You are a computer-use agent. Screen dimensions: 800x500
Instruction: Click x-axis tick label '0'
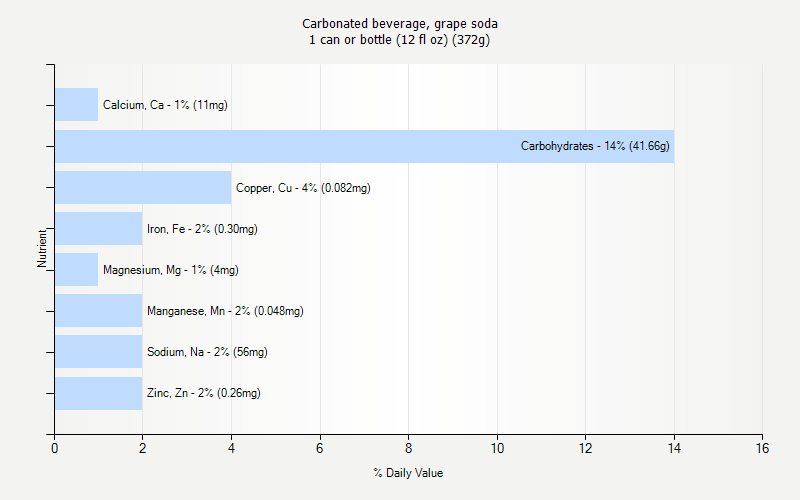pyautogui.click(x=55, y=448)
